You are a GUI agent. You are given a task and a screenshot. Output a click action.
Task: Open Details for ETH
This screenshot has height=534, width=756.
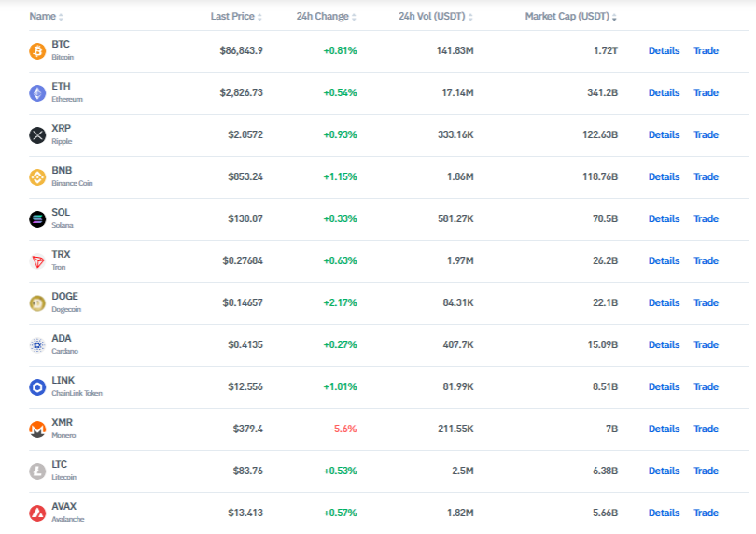point(664,92)
